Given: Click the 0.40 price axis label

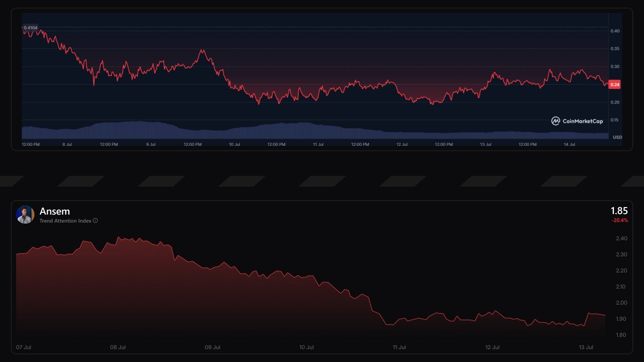Looking at the screenshot, I should coord(615,31).
